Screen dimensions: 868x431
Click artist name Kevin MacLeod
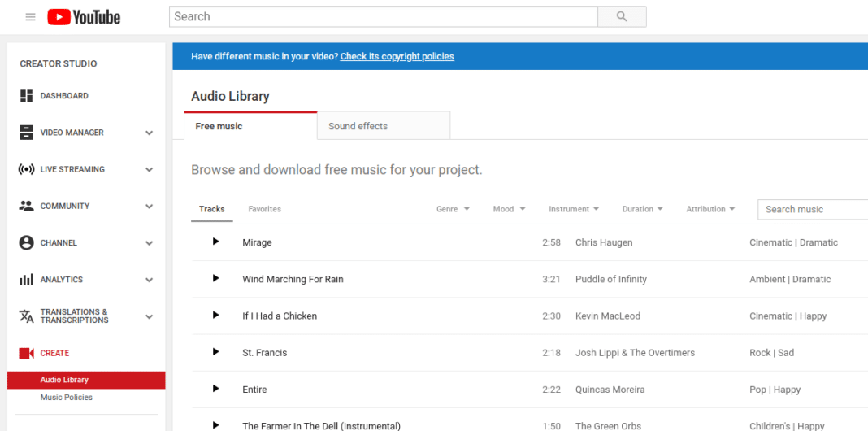coord(608,316)
